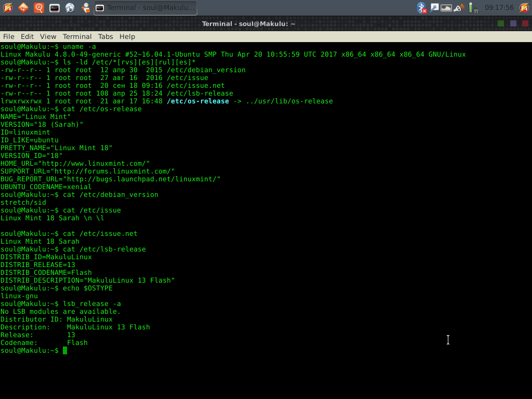Click the 'Codename: Flash' output line
This screenshot has width=532, height=399.
[44, 343]
